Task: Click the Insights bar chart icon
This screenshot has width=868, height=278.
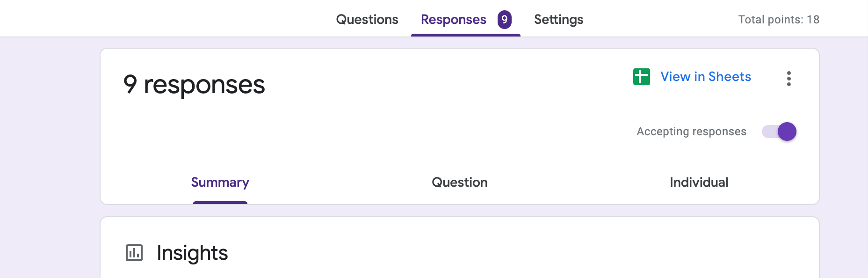Action: point(134,253)
